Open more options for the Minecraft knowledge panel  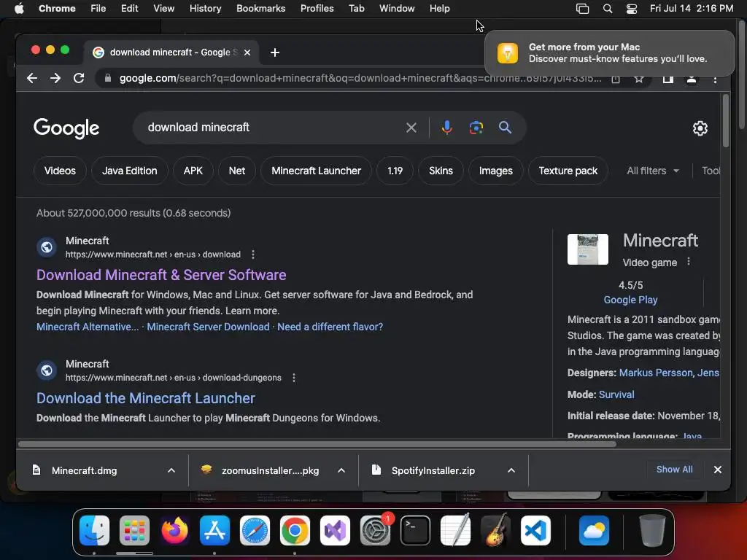coord(689,262)
